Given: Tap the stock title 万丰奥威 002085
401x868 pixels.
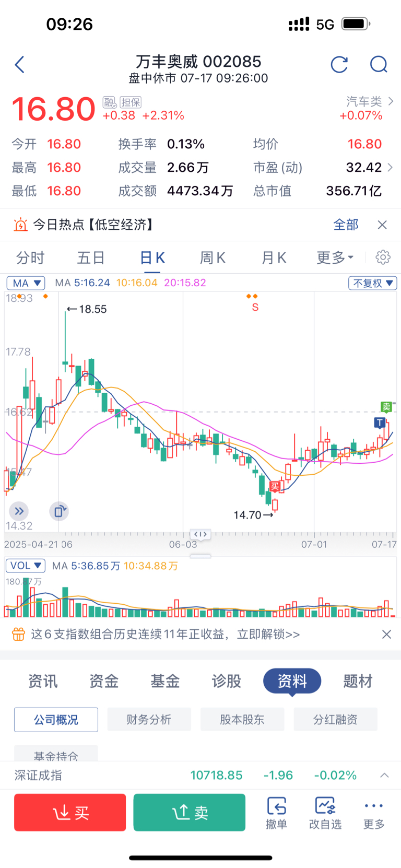Looking at the screenshot, I should (198, 62).
